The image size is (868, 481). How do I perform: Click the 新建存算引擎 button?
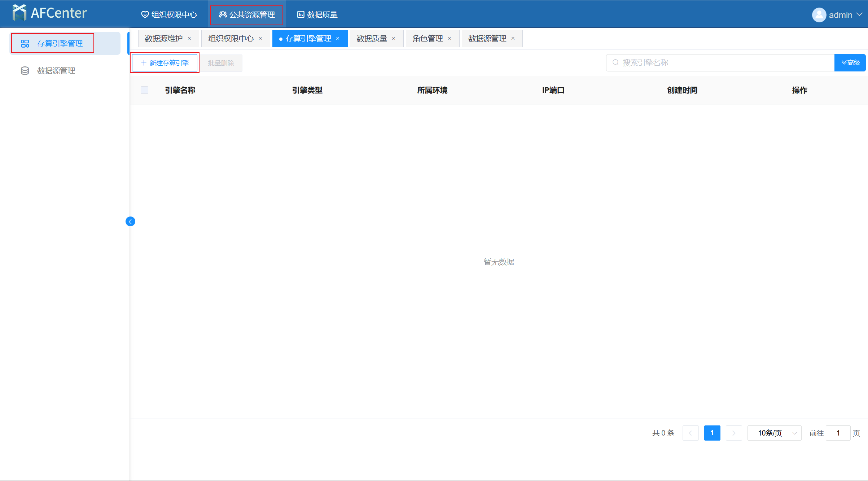165,63
